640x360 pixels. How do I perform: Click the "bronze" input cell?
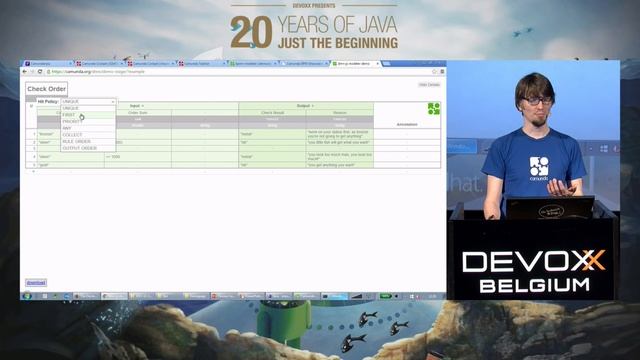coord(71,134)
